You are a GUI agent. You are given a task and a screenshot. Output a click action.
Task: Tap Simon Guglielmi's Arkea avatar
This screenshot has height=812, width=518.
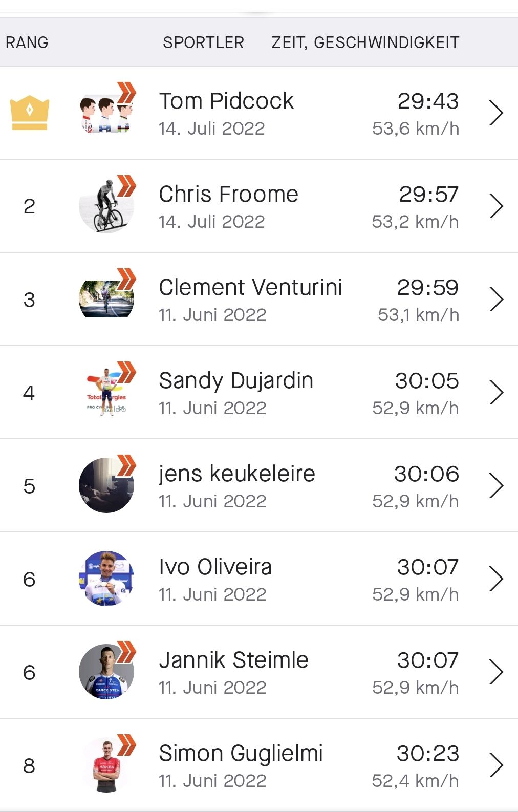point(106,765)
